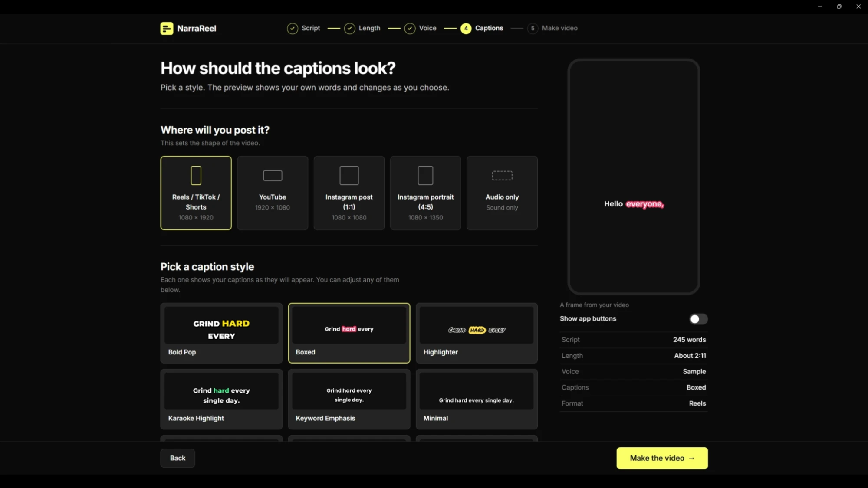Click the 'Reels' format summary value
This screenshot has height=488, width=868.
pos(697,403)
